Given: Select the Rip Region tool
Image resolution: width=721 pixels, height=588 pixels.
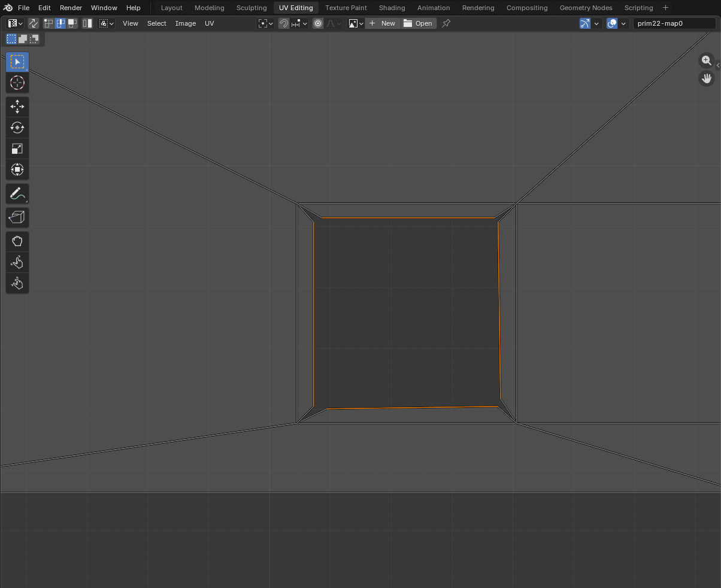Looking at the screenshot, I should click(17, 217).
